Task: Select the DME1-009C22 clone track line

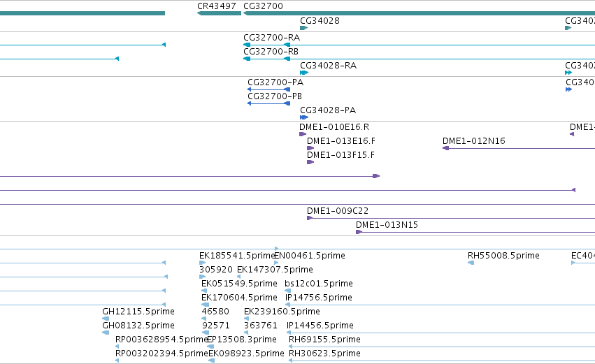Action: click(x=451, y=218)
